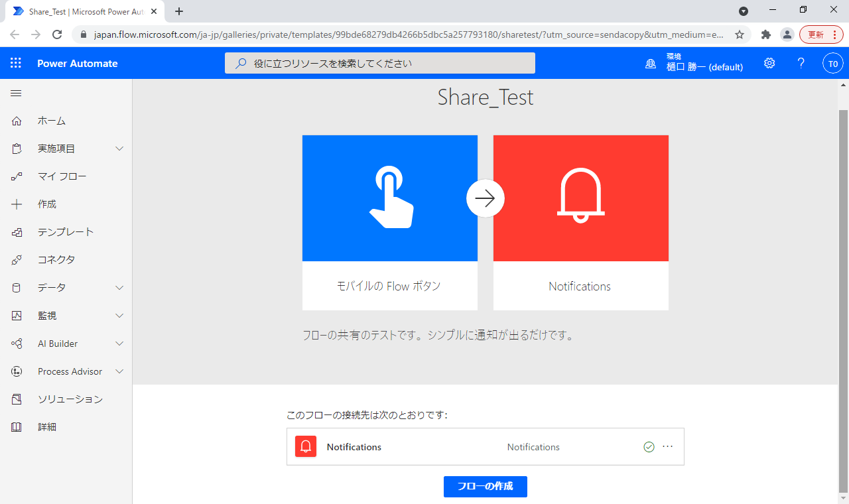The image size is (849, 504).
Task: Expand the Process Advisor chevron
Action: 119,371
